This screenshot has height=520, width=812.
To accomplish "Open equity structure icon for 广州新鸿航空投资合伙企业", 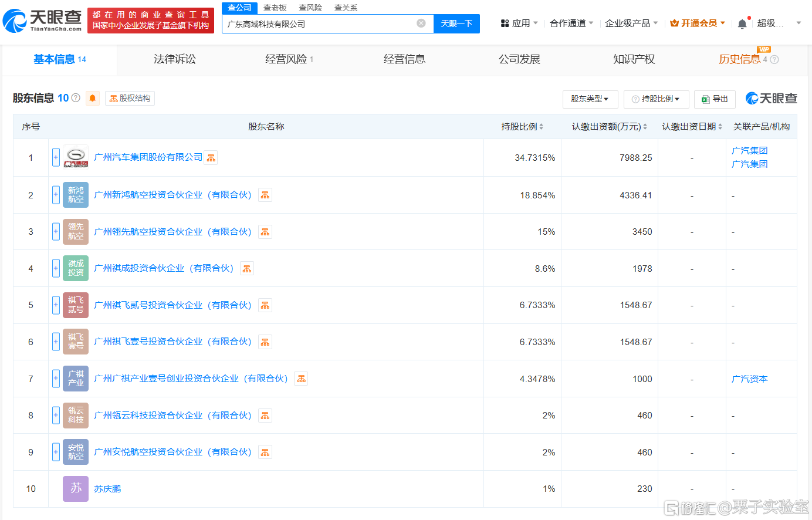I will coord(265,195).
